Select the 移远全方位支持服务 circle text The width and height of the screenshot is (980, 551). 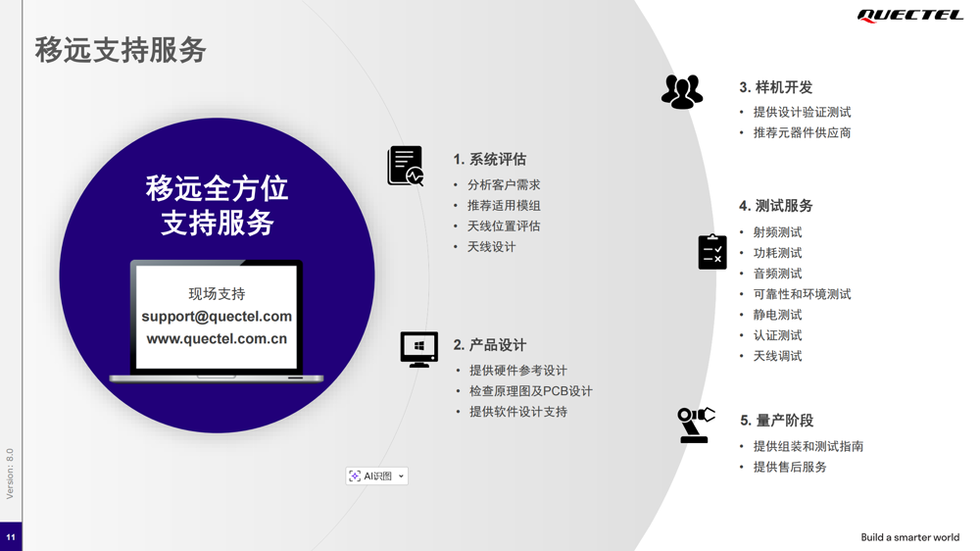tap(217, 205)
